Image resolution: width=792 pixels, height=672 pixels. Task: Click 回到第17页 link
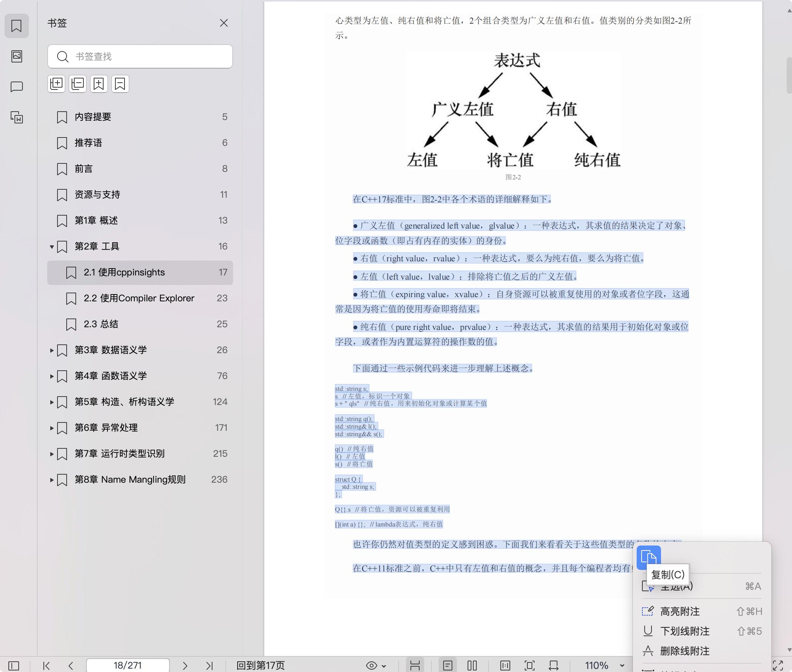[260, 666]
